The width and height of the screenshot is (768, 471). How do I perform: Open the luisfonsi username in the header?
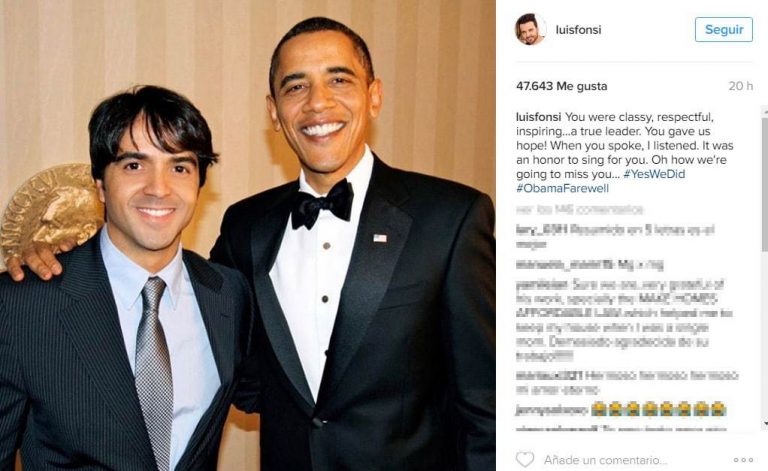(x=578, y=29)
